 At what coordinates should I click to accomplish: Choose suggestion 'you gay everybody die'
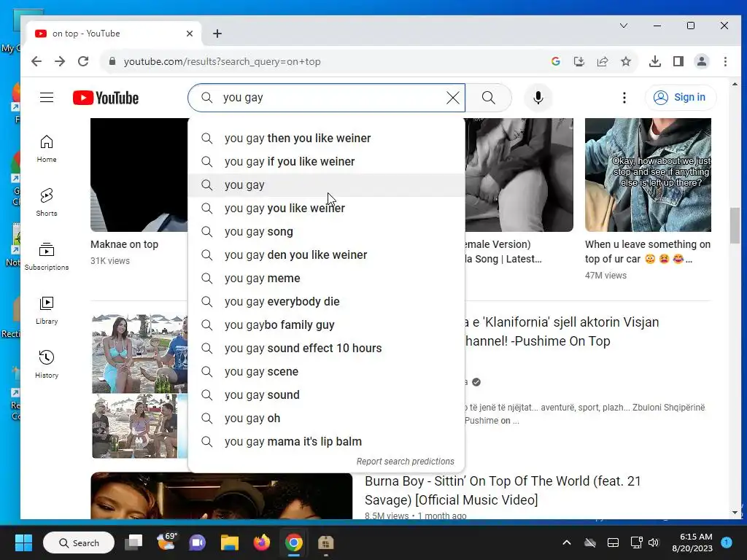point(326,301)
